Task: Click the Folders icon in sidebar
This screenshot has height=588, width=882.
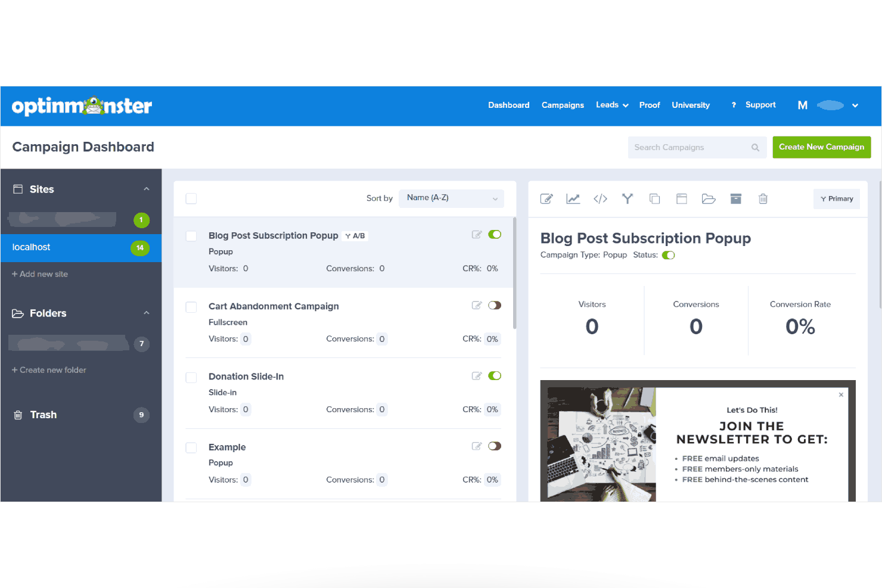Action: point(18,313)
